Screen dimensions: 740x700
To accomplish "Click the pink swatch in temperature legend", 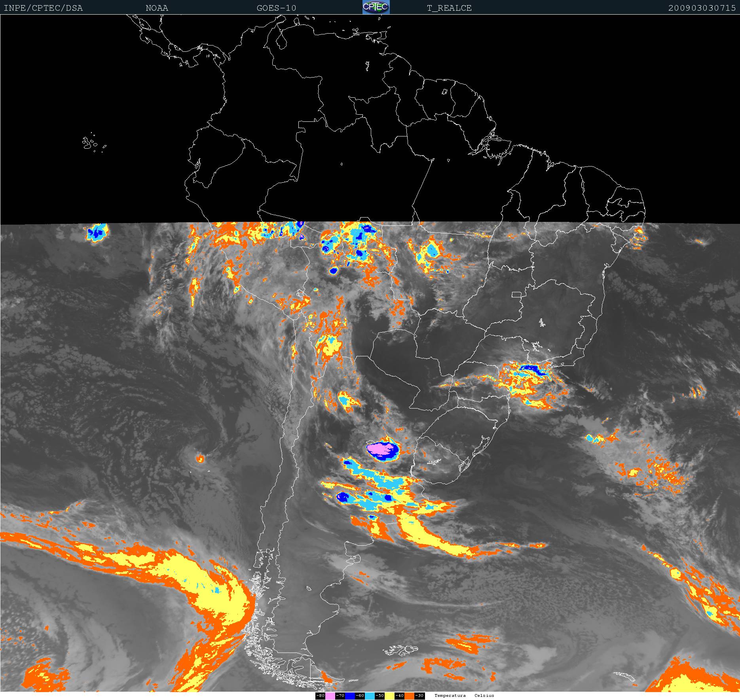I will (330, 696).
